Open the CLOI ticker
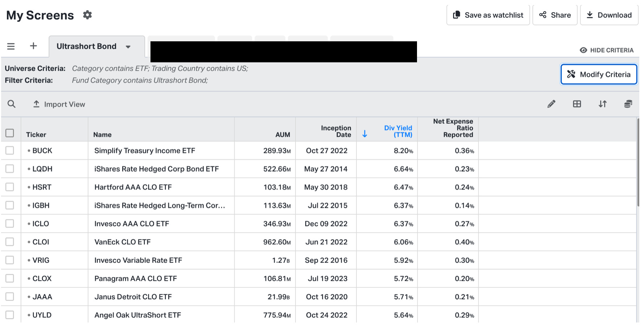The image size is (644, 329). [41, 242]
